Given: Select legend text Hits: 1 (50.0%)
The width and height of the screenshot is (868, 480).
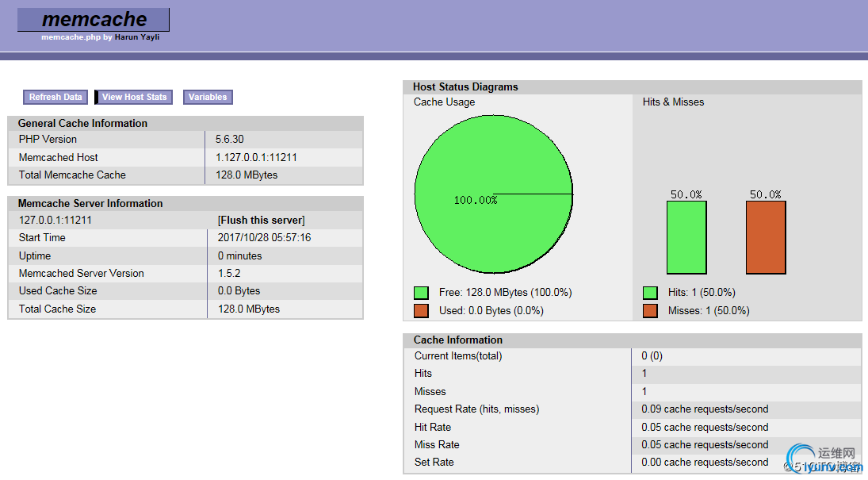Looking at the screenshot, I should point(702,293).
